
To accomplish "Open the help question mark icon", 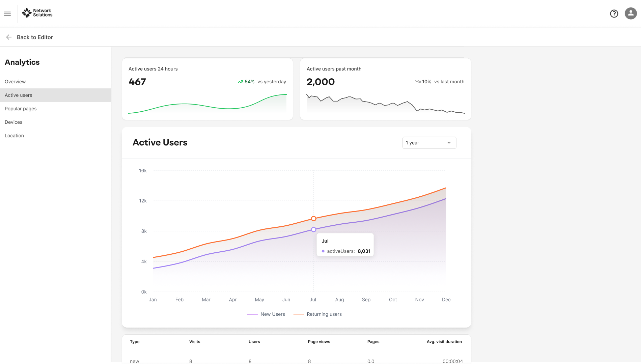I will 614,13.
